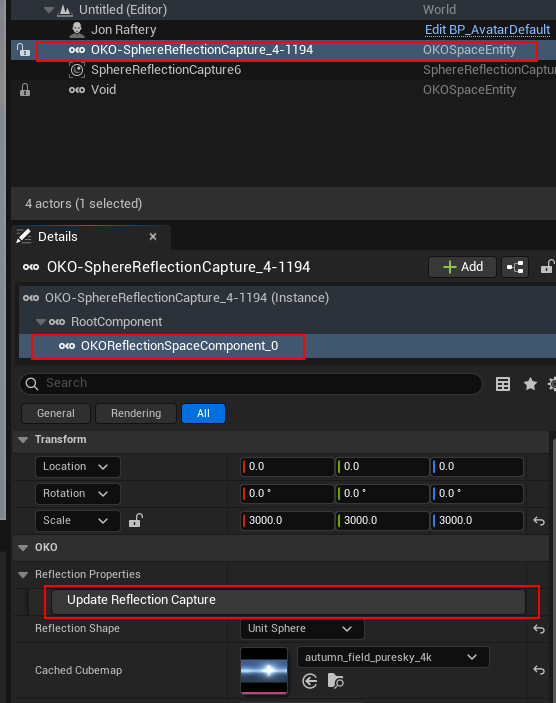Image resolution: width=556 pixels, height=703 pixels.
Task: Click the OKO icon beside the details title
Action: tap(31, 267)
